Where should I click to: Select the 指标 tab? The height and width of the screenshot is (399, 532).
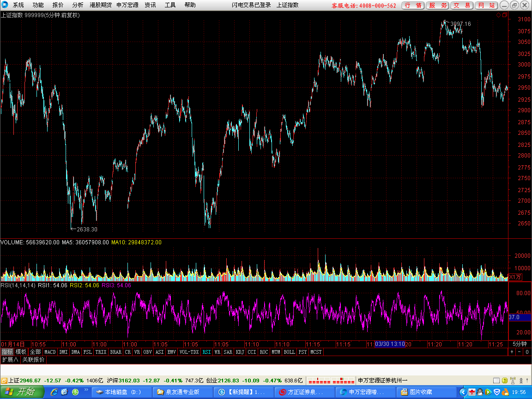tap(7, 352)
